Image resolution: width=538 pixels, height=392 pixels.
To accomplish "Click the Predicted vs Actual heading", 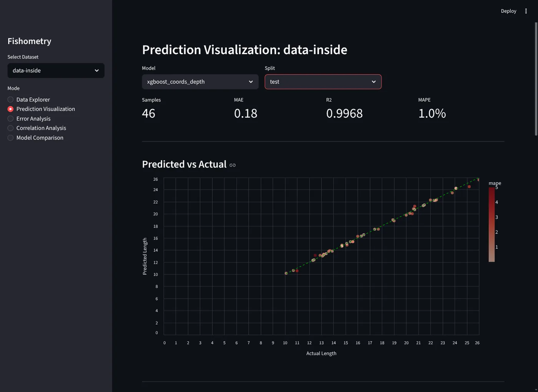I will click(184, 164).
